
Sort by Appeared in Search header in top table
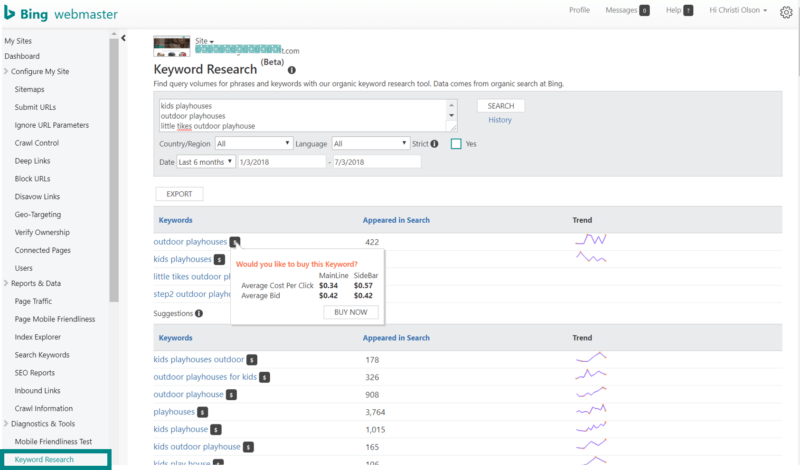396,220
